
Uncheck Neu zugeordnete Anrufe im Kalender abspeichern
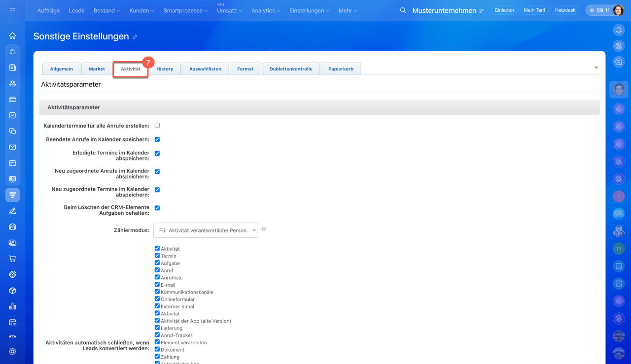(157, 171)
